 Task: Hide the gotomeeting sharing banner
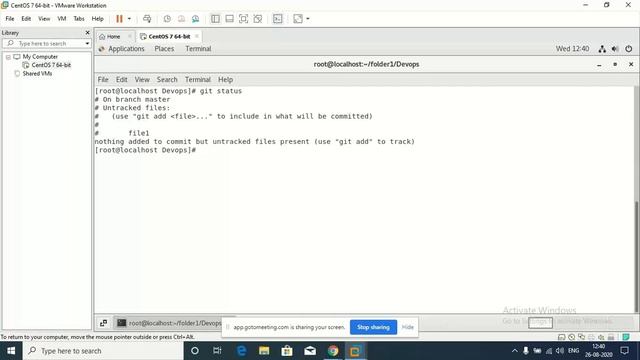tap(407, 327)
